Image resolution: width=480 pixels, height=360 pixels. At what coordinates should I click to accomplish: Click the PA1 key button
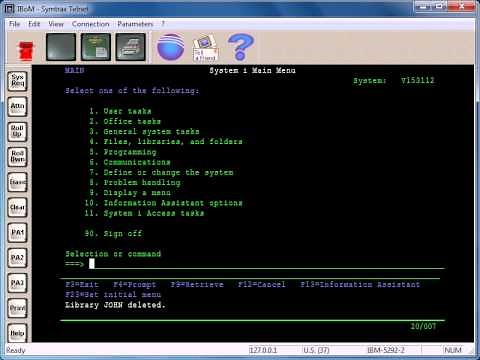tap(17, 233)
